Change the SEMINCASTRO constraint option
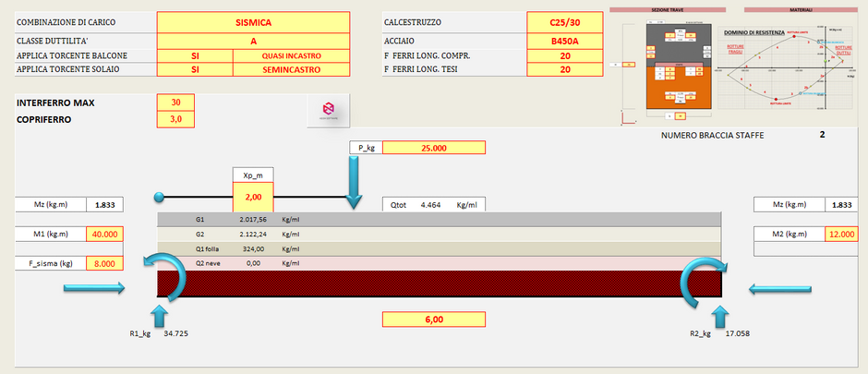 tap(292, 69)
